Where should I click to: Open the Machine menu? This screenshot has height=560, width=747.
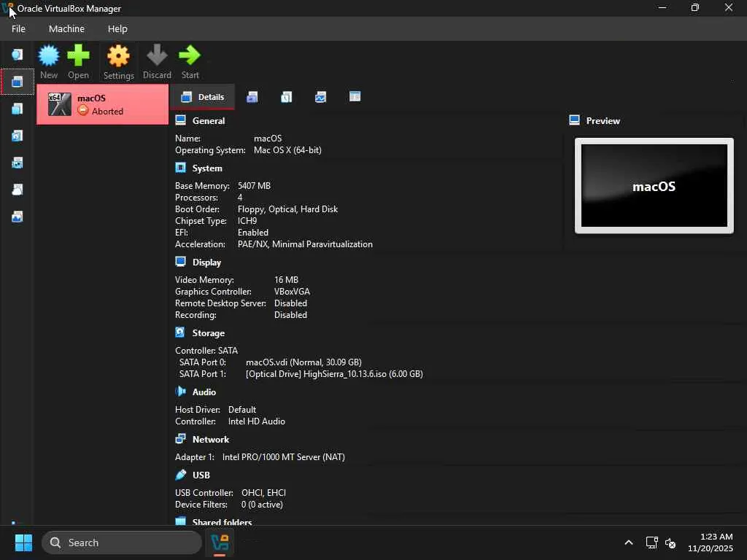click(x=66, y=29)
